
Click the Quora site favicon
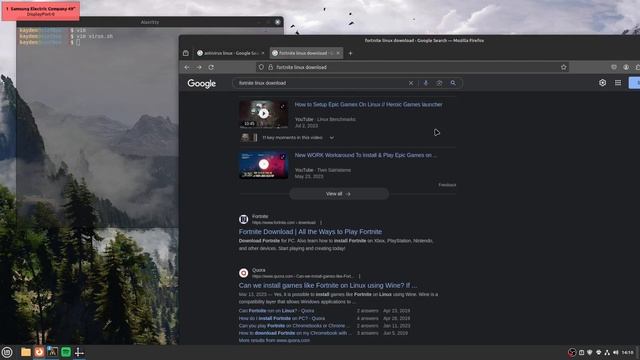pos(244,273)
